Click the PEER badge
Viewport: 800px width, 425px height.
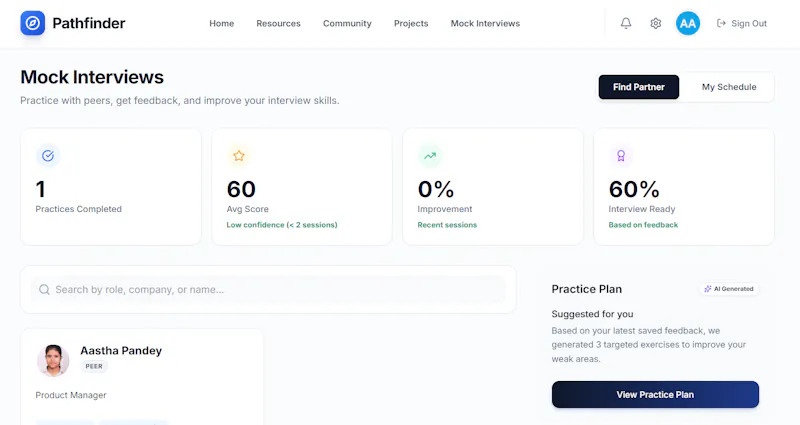coord(94,366)
